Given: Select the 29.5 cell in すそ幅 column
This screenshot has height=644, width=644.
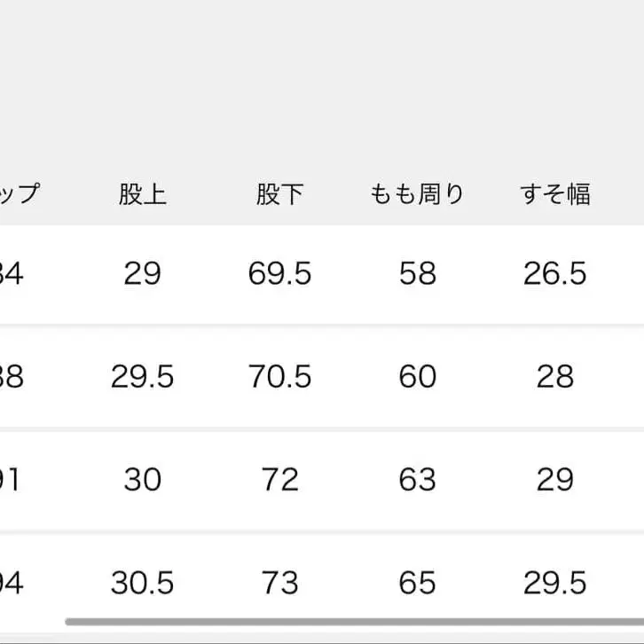Looking at the screenshot, I should coord(555,583).
